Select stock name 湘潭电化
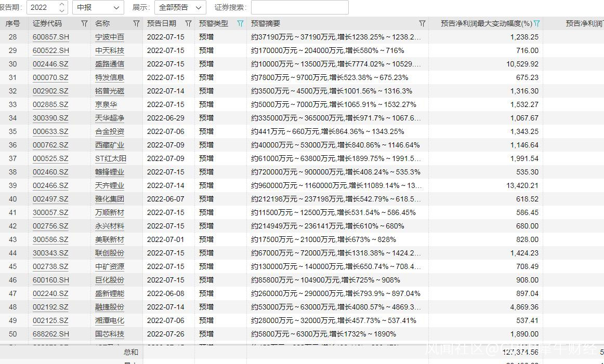 coord(110,320)
